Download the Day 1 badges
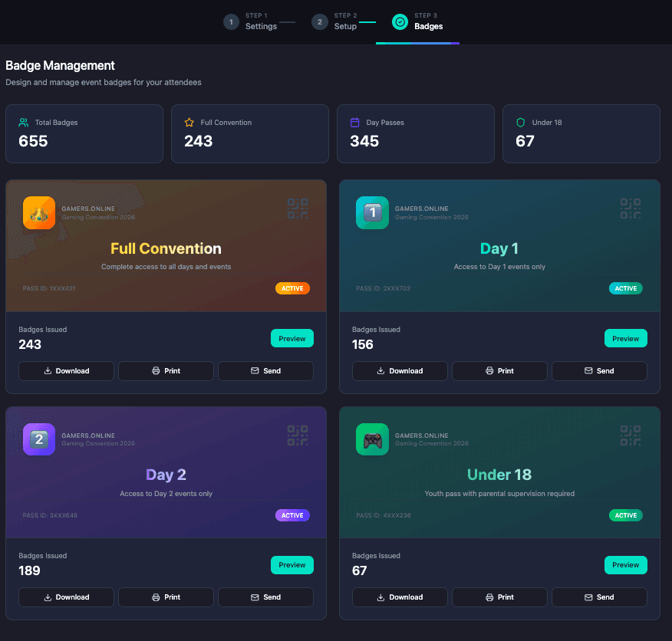This screenshot has height=641, width=672. click(x=400, y=371)
